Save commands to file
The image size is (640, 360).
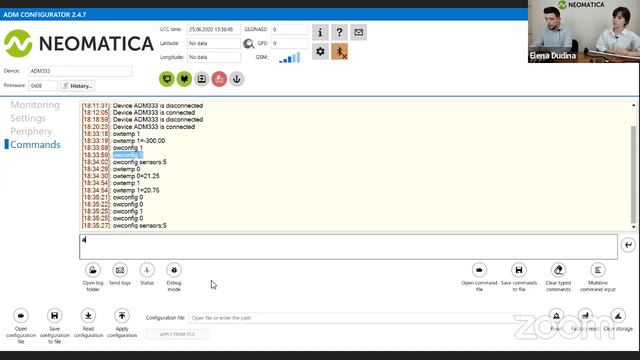519,270
